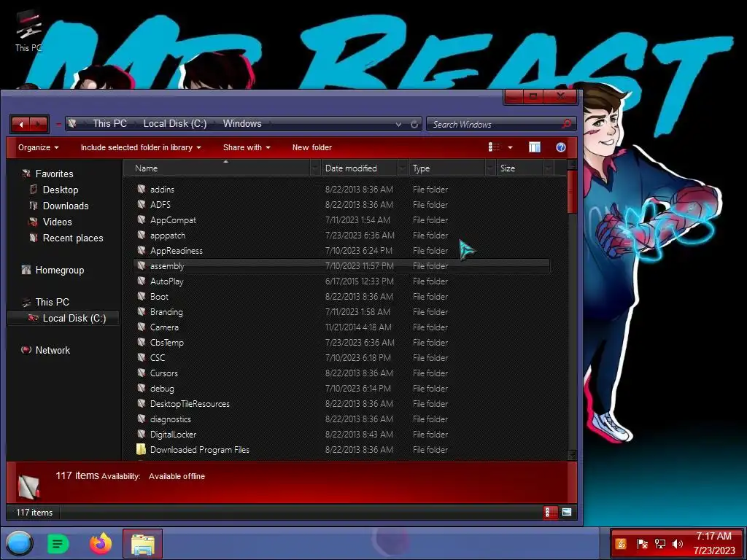The height and width of the screenshot is (560, 747).
Task: Open the Type column filter dropdown
Action: pos(491,168)
